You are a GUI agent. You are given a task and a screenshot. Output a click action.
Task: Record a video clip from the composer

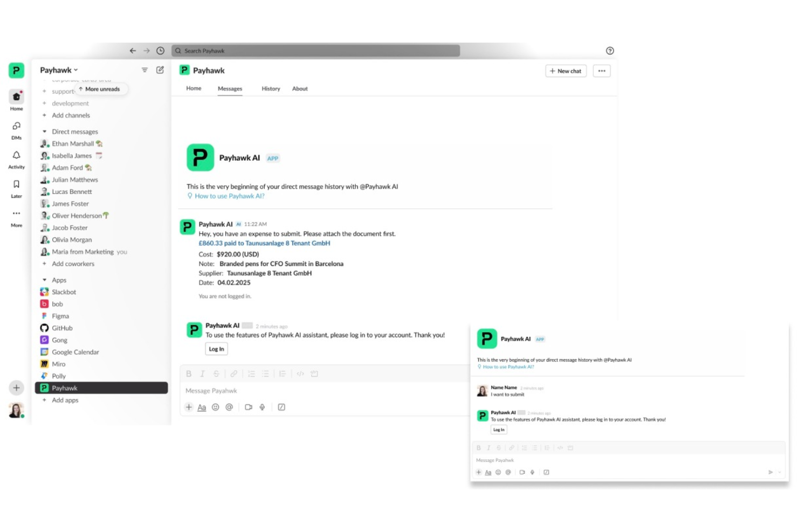248,407
